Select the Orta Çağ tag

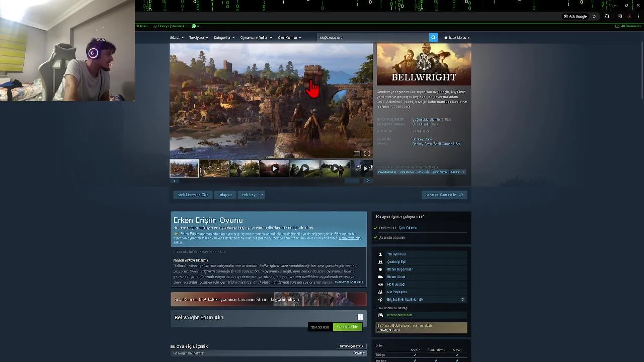tap(423, 172)
